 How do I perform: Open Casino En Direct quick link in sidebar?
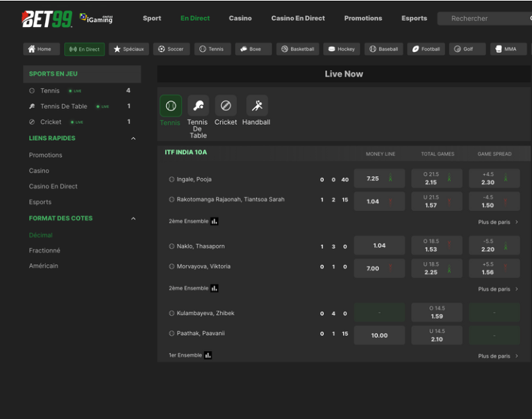53,187
